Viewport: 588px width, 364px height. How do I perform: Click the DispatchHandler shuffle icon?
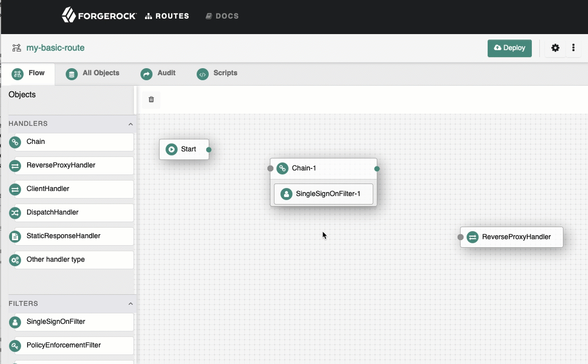click(15, 213)
